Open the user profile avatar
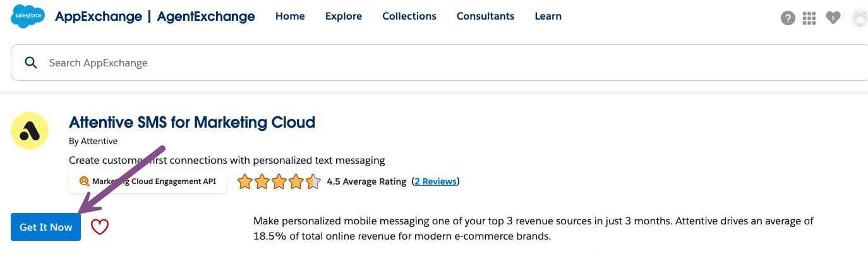868x256 pixels. (x=859, y=18)
